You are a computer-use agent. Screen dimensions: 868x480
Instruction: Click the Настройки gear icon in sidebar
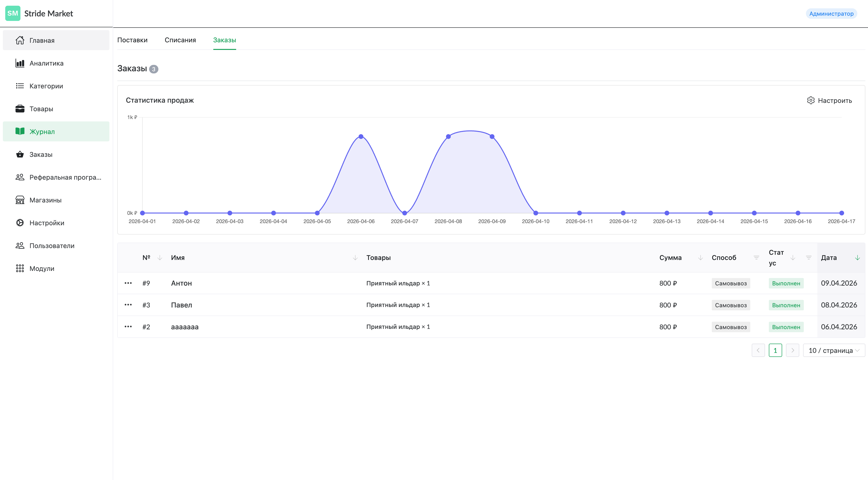click(20, 223)
